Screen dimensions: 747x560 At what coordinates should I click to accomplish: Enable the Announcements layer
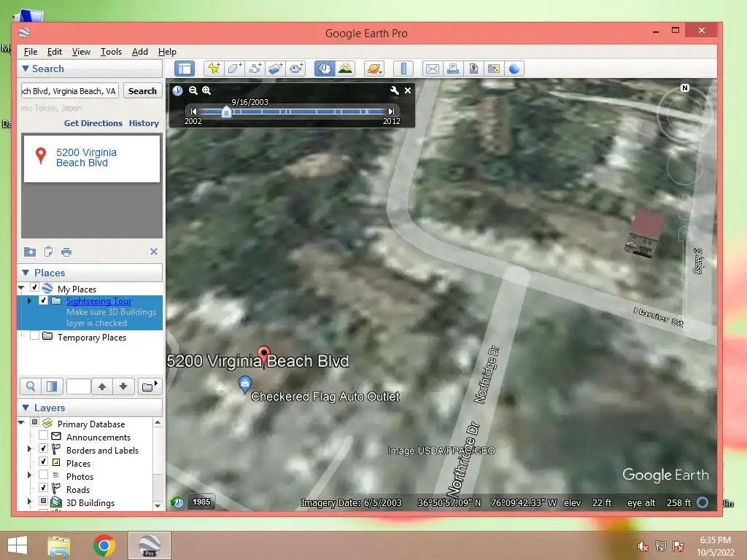(43, 435)
